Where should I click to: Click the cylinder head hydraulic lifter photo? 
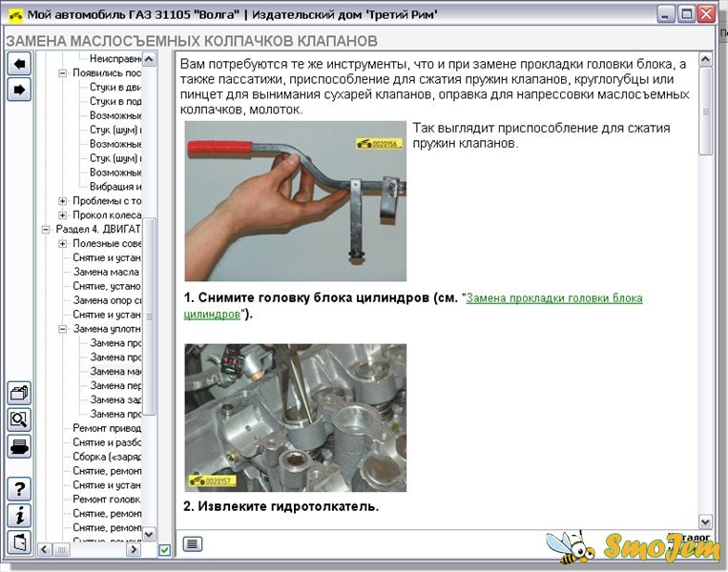coord(295,418)
